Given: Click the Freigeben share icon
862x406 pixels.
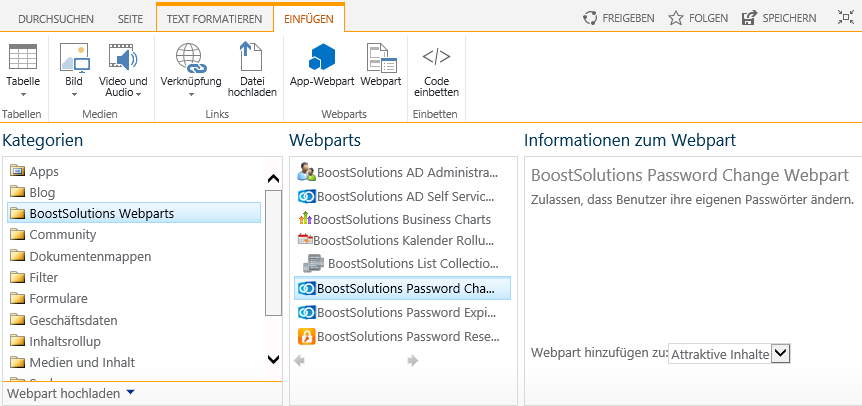Looking at the screenshot, I should click(x=590, y=18).
